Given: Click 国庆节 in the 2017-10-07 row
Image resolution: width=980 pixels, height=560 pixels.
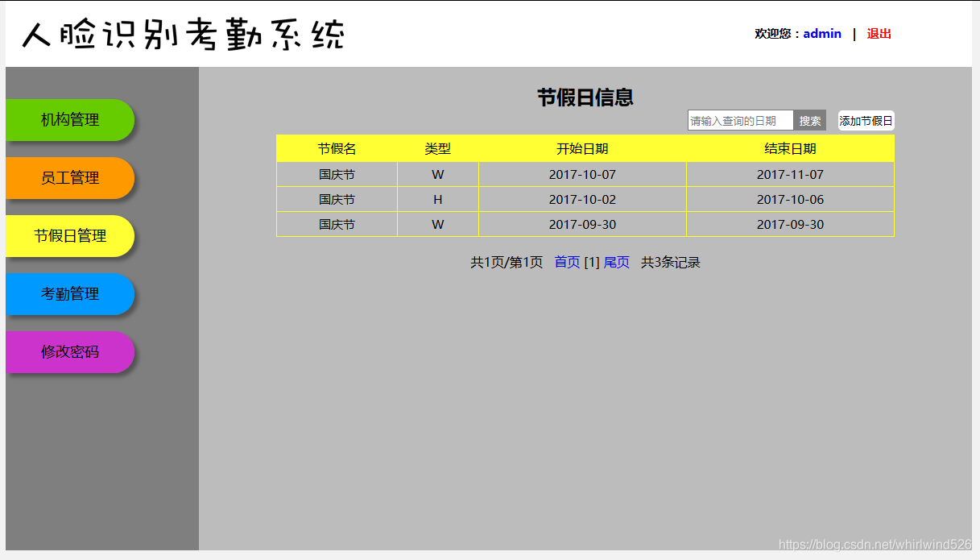Looking at the screenshot, I should tap(337, 175).
